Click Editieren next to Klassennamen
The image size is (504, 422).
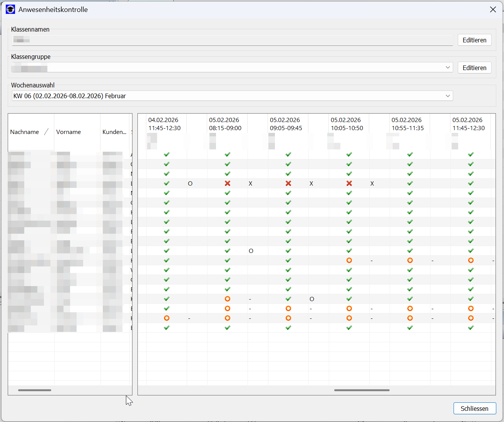point(474,40)
